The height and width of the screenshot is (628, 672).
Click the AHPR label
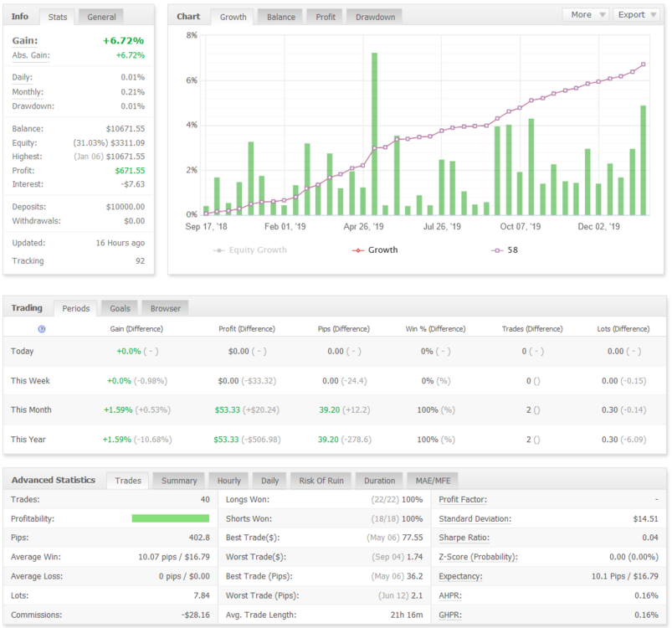(x=450, y=595)
